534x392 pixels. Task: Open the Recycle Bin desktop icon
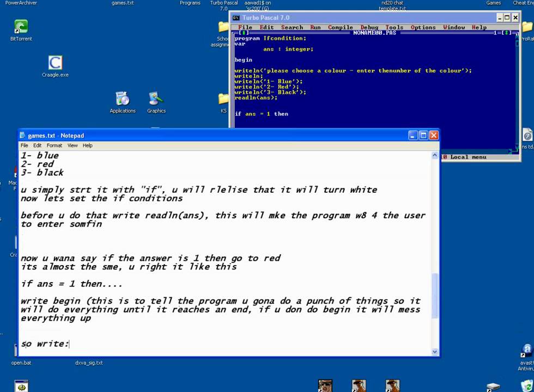pyautogui.click(x=527, y=386)
